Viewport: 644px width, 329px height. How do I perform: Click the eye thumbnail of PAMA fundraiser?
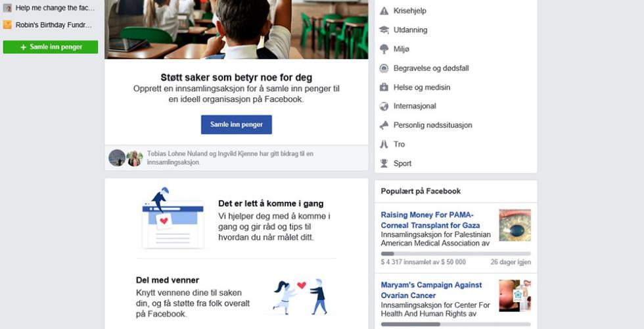click(515, 225)
